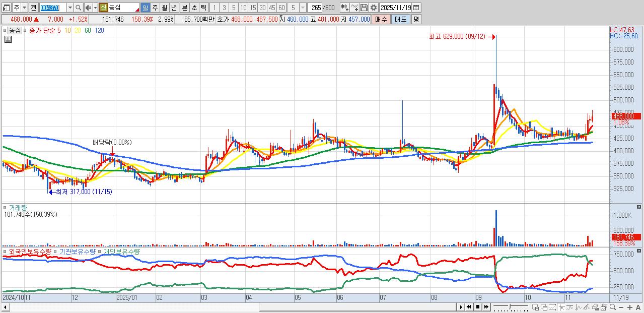
Task: Open chart settings gear icon
Action: (x=374, y=8)
